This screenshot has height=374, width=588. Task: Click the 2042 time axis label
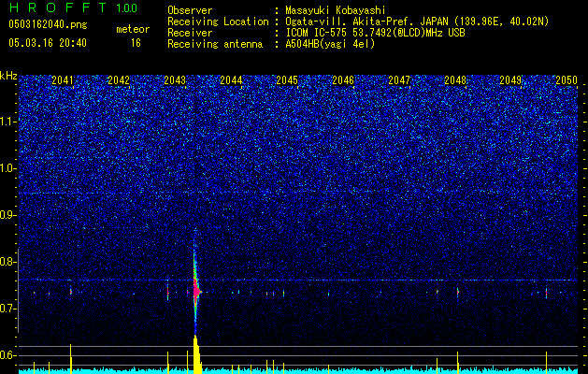[119, 80]
